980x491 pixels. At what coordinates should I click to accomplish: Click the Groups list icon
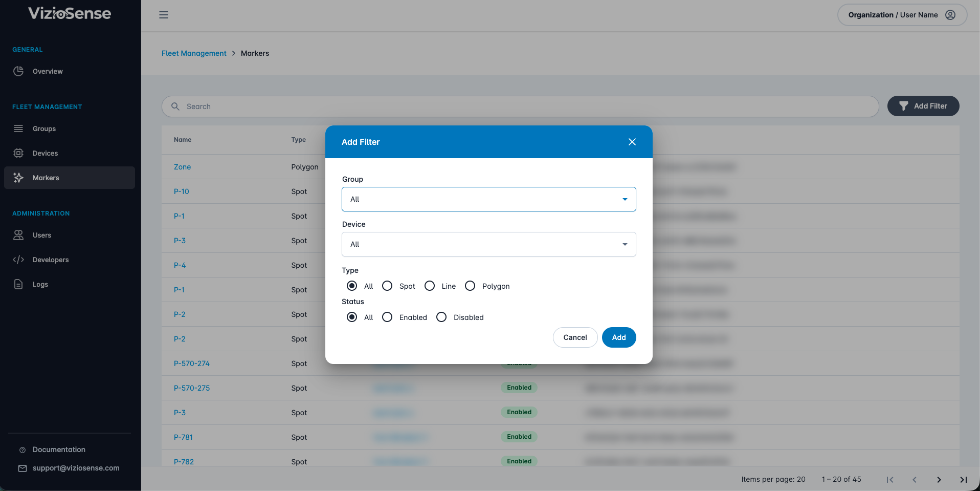pos(18,129)
